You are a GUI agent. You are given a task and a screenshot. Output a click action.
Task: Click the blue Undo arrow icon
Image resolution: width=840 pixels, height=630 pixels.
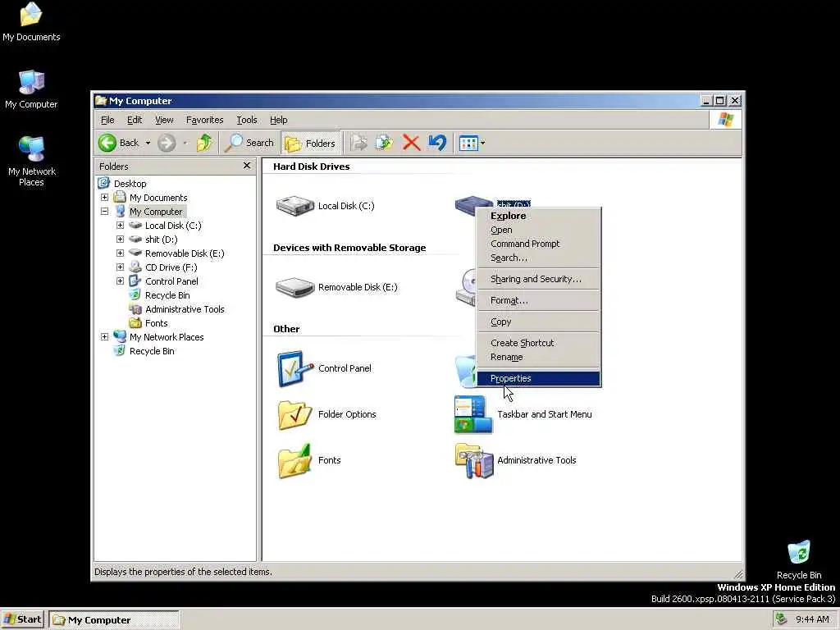[x=437, y=143]
